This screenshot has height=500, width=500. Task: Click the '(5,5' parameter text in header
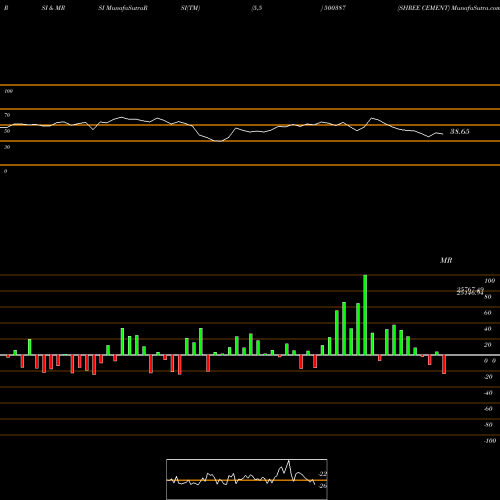pyautogui.click(x=257, y=8)
